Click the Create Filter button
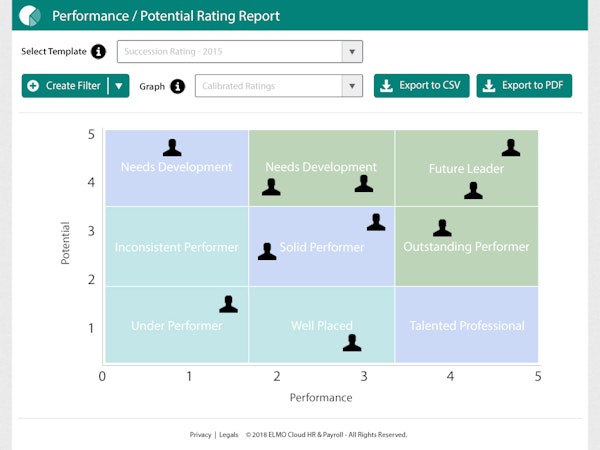 click(65, 86)
